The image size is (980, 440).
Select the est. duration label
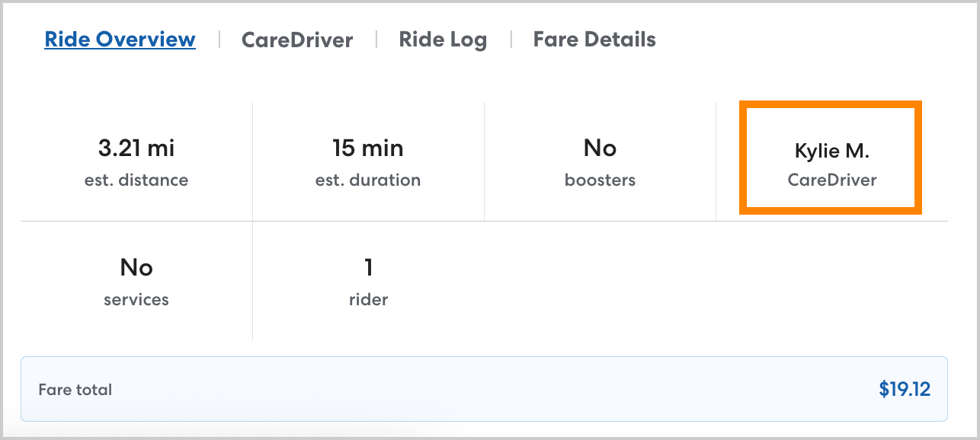pos(368,180)
